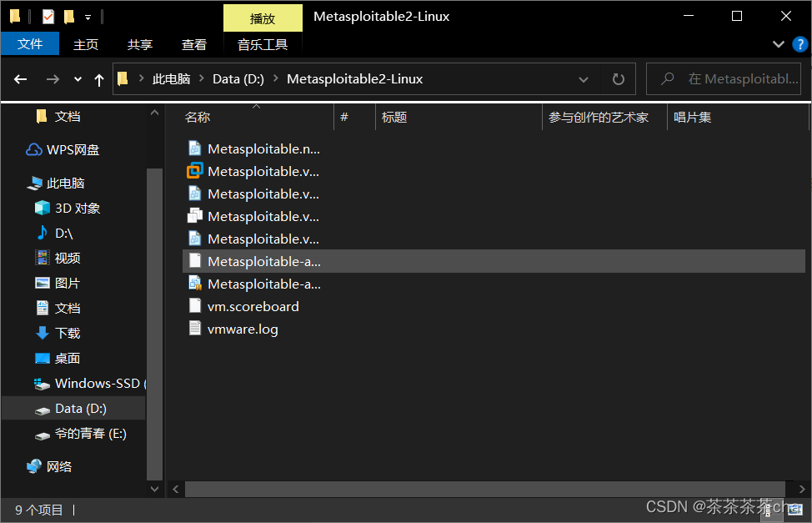Go up one folder level
The width and height of the screenshot is (812, 523).
coord(99,79)
